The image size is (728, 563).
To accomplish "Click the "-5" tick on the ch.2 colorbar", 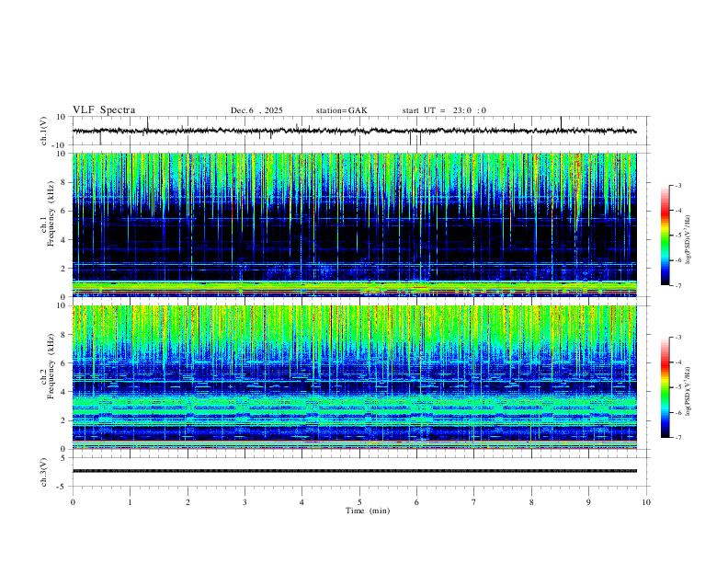I will [x=678, y=387].
